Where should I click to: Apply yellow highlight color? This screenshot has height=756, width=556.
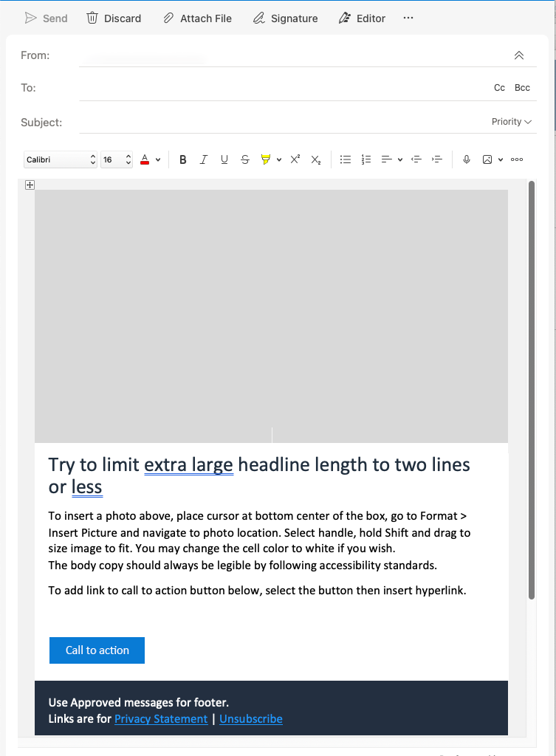coord(265,159)
